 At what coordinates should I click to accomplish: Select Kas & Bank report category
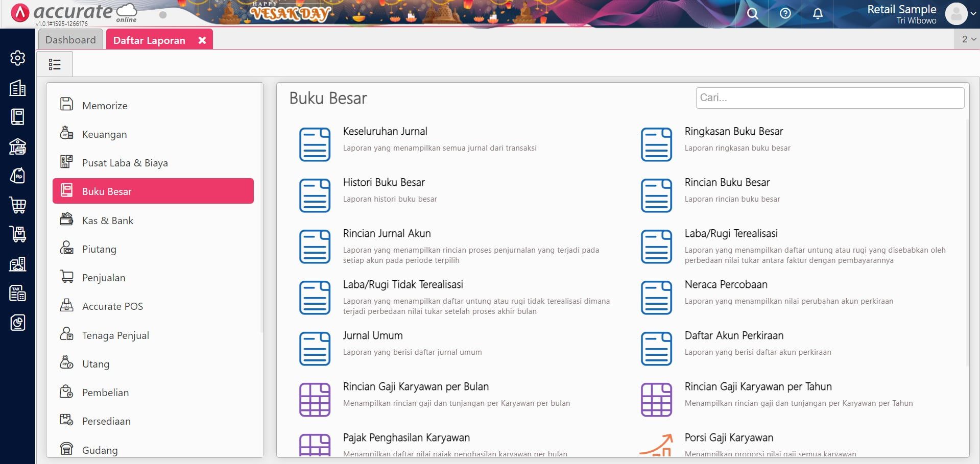point(108,221)
